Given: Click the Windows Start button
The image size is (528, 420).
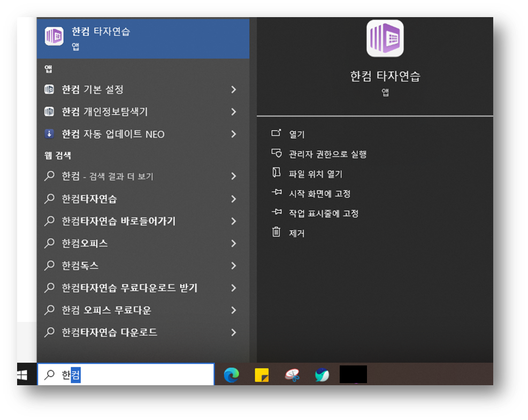Looking at the screenshot, I should (22, 374).
